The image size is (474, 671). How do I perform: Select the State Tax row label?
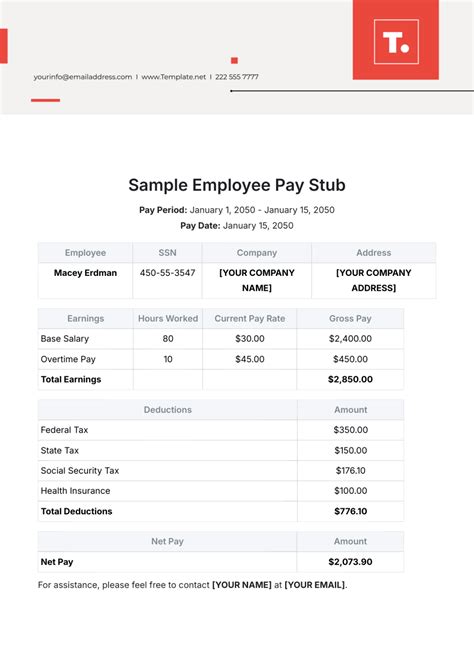pos(60,451)
